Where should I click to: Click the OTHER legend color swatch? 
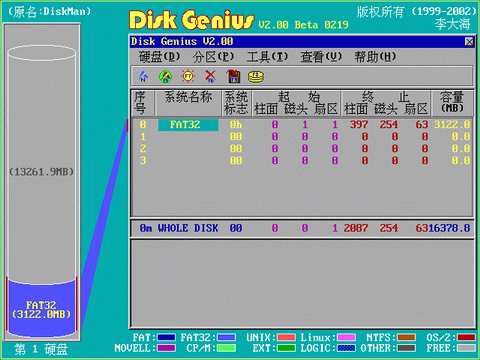[406, 348]
